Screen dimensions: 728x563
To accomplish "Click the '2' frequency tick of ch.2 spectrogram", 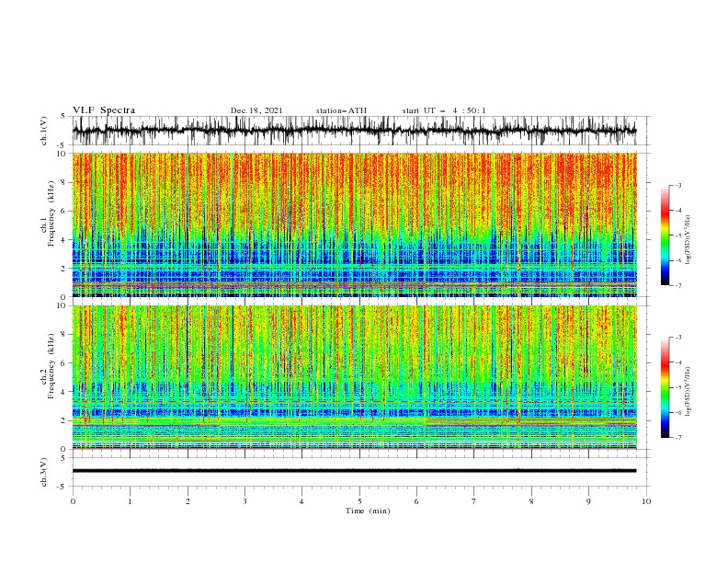I will pos(64,420).
